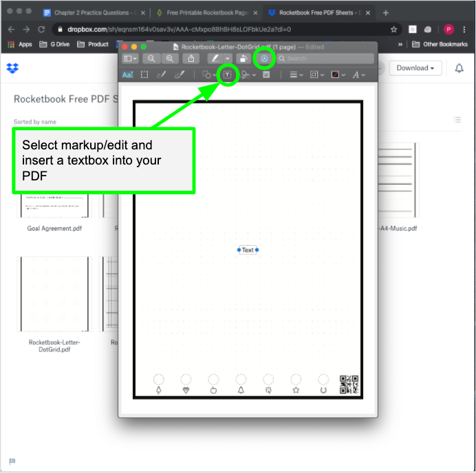The width and height of the screenshot is (476, 473).
Task: Open the Other Bookmarks folder
Action: [440, 44]
